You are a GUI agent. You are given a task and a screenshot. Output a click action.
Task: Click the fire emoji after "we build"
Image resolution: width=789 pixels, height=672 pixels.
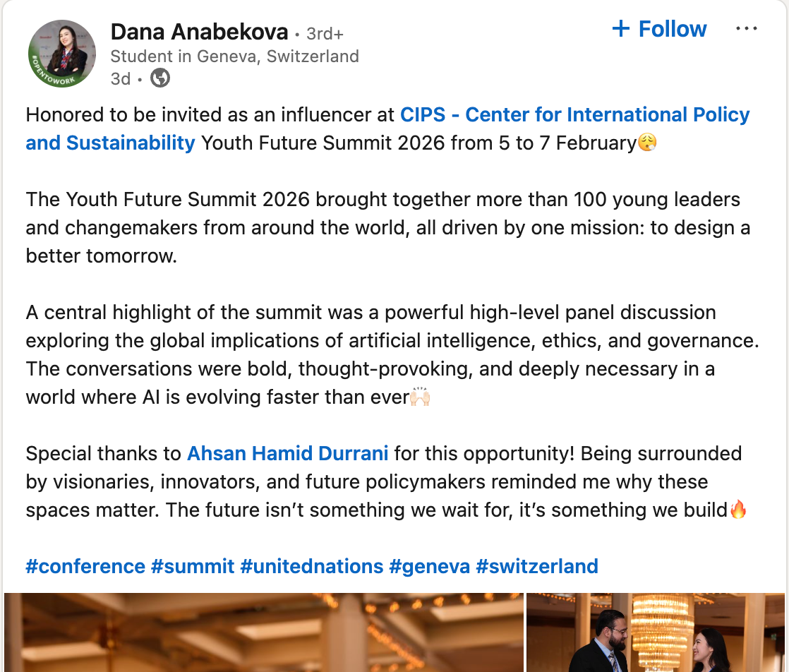[x=737, y=510]
